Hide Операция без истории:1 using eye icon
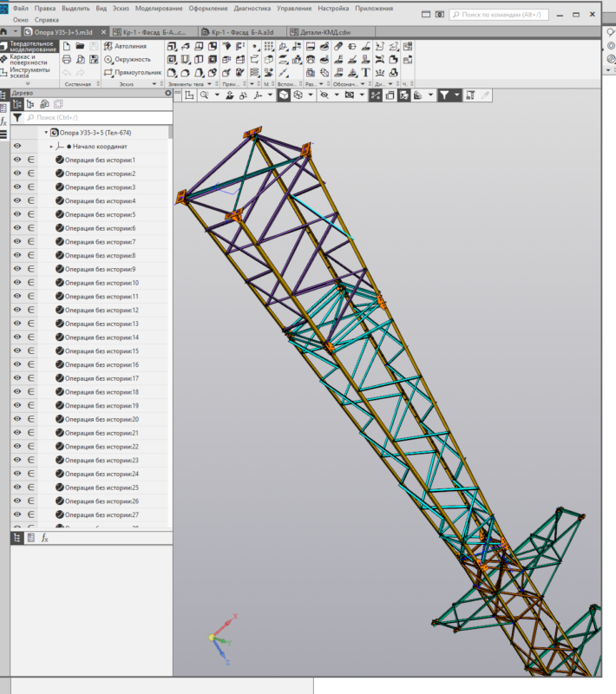 [x=17, y=160]
